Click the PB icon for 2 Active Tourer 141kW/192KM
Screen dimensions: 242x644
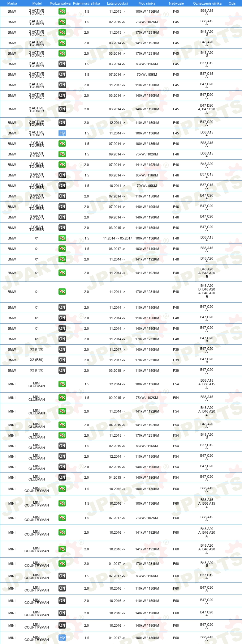(62, 43)
